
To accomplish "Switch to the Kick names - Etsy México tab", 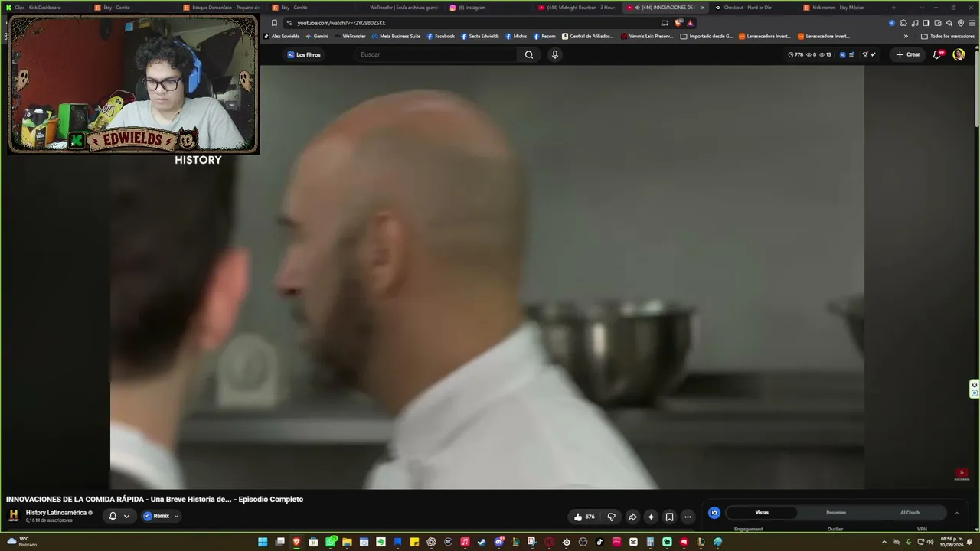I will [843, 8].
